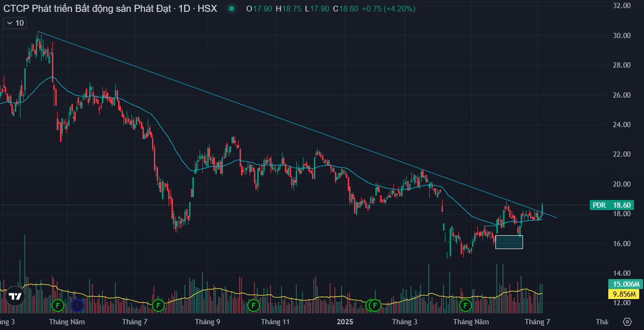Click the green market status dot
The height and width of the screenshot is (330, 644).
pyautogui.click(x=231, y=9)
